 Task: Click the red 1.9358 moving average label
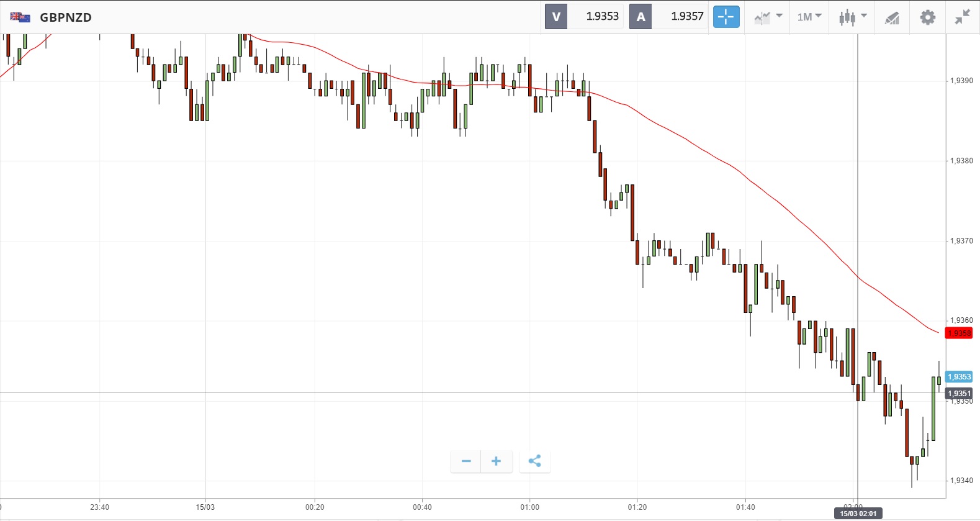tap(959, 333)
